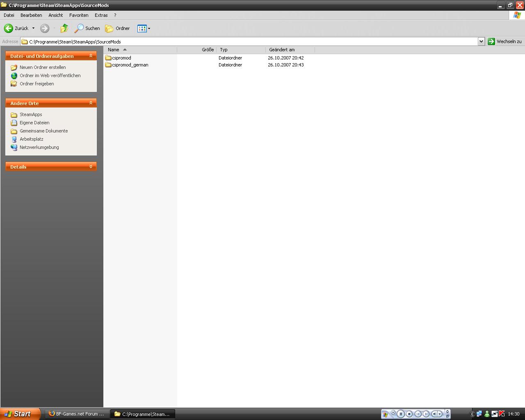Click the Windows flag logo in menu bar
This screenshot has width=525, height=420.
pyautogui.click(x=517, y=15)
